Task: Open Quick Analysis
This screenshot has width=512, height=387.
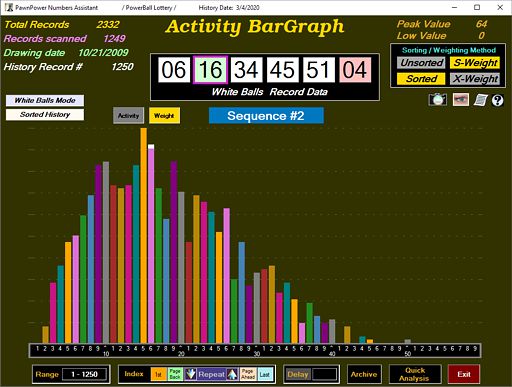Action: (x=415, y=374)
